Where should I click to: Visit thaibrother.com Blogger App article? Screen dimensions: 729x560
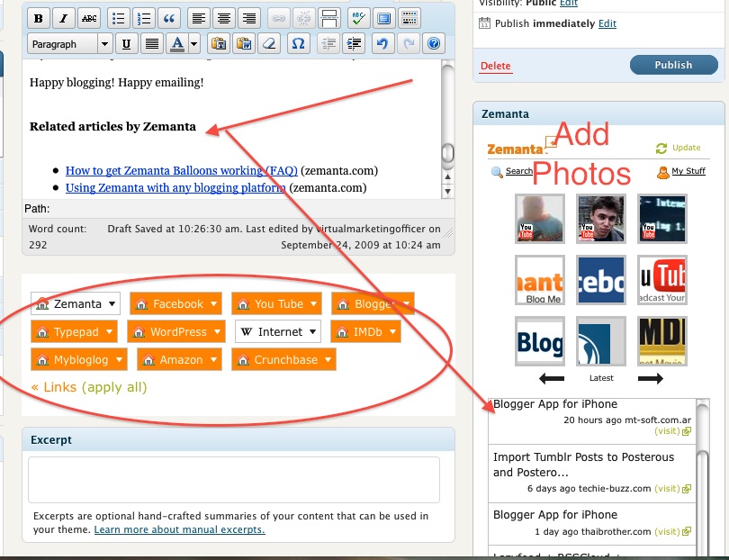pyautogui.click(x=672, y=531)
